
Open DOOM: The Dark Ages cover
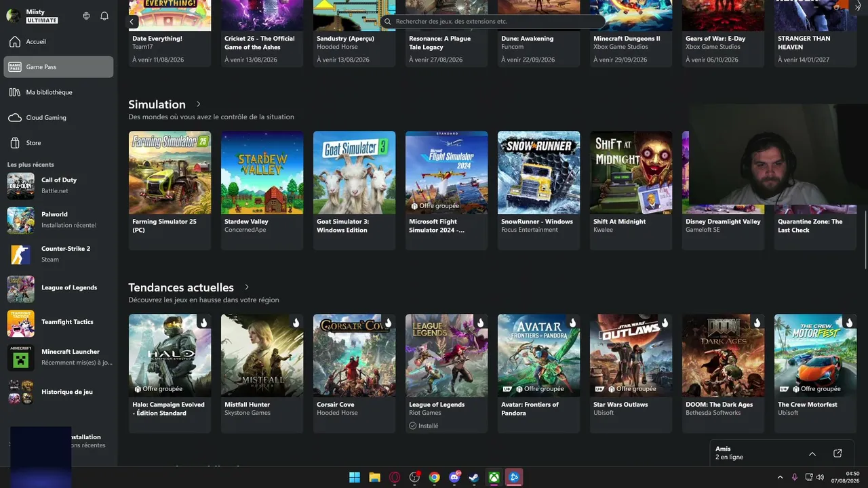coord(723,355)
